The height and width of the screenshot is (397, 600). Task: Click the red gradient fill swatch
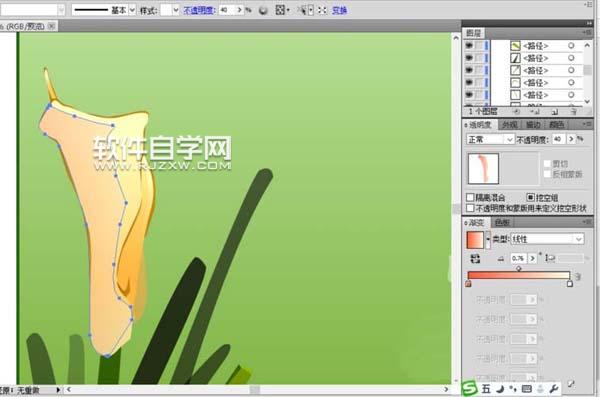[475, 240]
